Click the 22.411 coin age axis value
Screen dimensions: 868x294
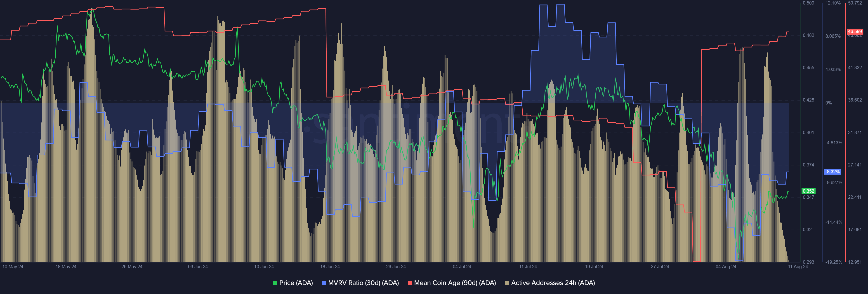pyautogui.click(x=855, y=197)
